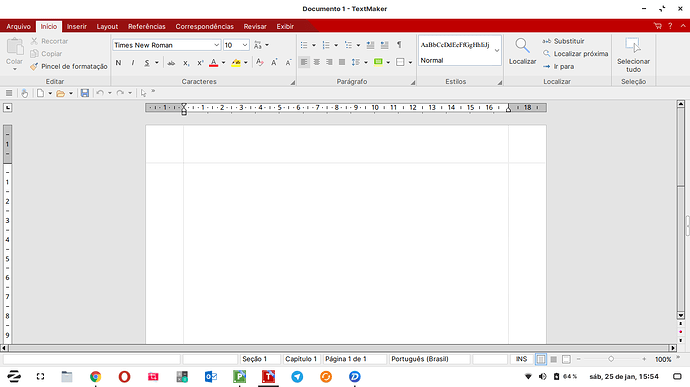
Task: Clear character formatting icon
Action: coord(260,63)
